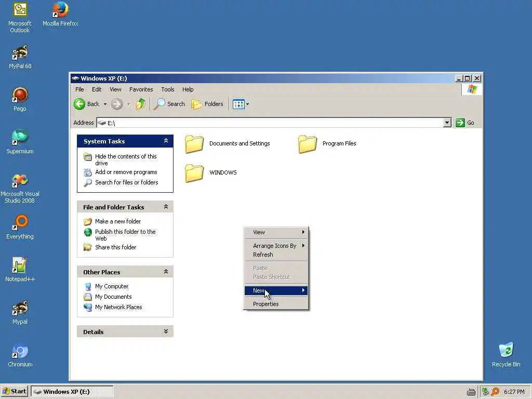Open the File menu
Viewport: 532px width, 399px height.
tap(79, 89)
